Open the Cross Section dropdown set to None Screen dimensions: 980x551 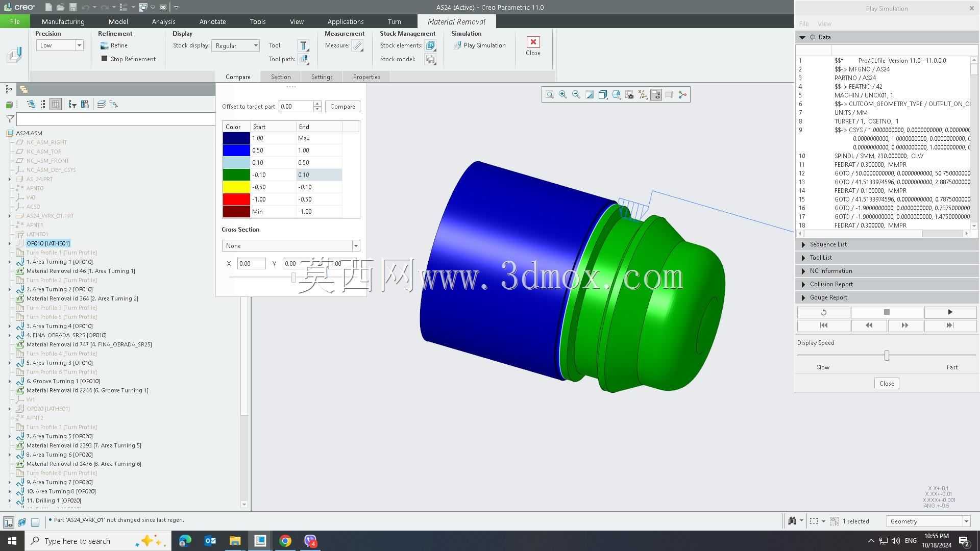291,246
